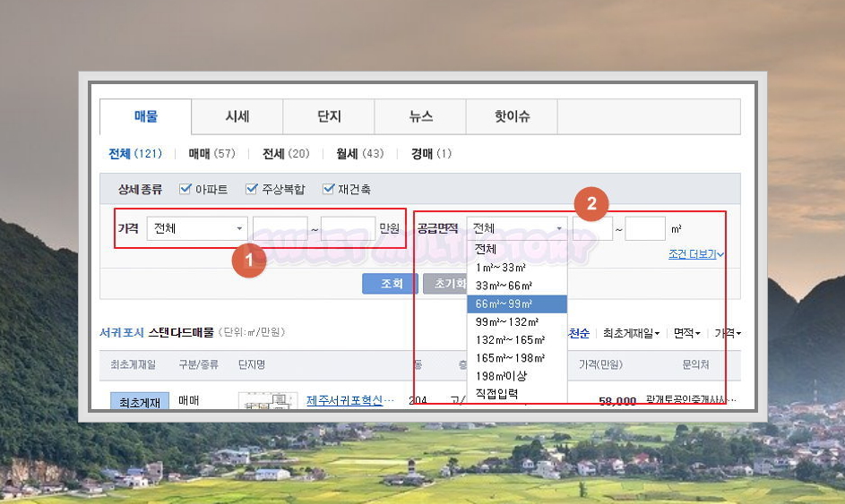This screenshot has height=504, width=845.
Task: Click the 최초게재 badge in the listing row
Action: [x=140, y=402]
